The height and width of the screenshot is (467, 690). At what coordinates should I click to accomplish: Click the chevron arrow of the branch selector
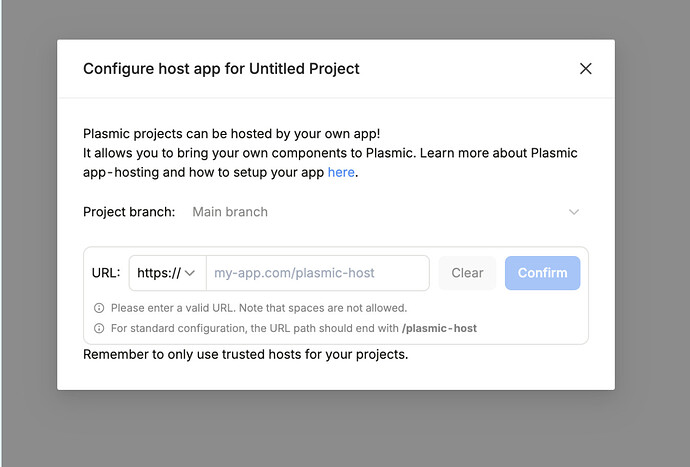(573, 212)
